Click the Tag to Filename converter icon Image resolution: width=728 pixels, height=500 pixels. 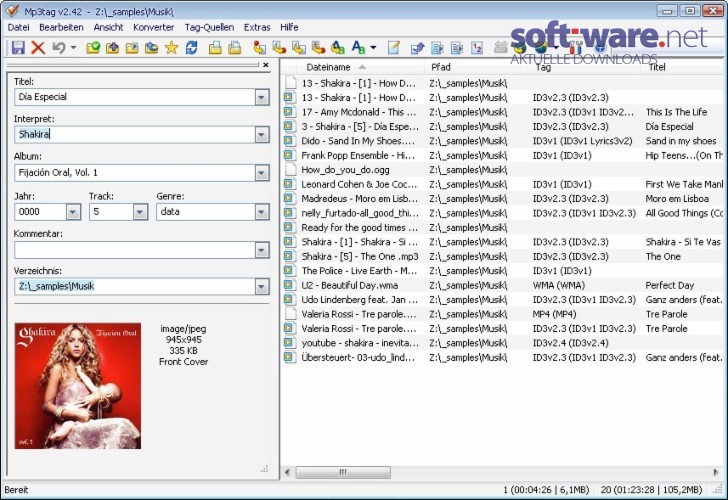pyautogui.click(x=260, y=47)
